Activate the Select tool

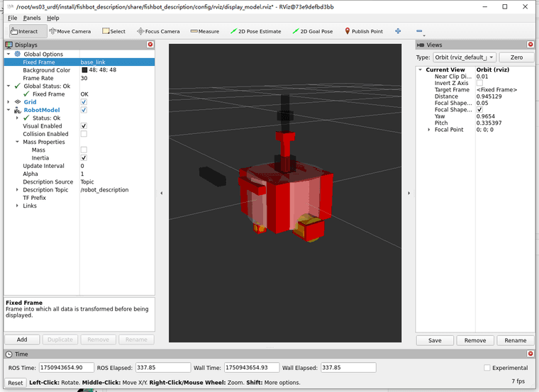(113, 31)
